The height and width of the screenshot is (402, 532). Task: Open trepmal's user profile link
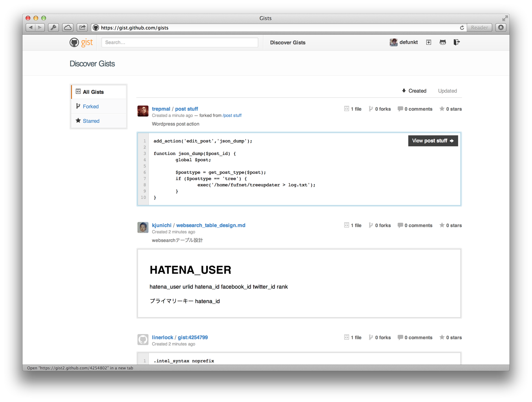pyautogui.click(x=161, y=109)
